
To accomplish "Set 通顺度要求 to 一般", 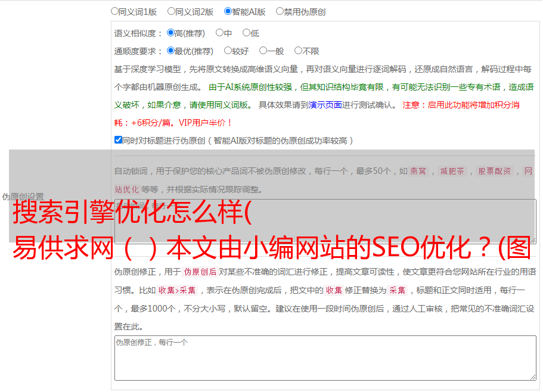I will (263, 51).
